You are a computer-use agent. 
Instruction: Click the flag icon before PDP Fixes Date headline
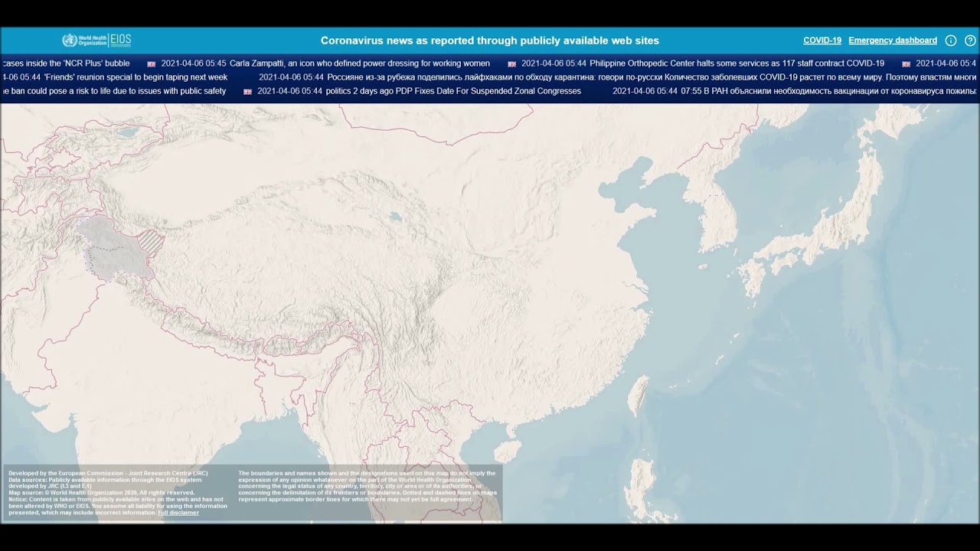tap(248, 92)
